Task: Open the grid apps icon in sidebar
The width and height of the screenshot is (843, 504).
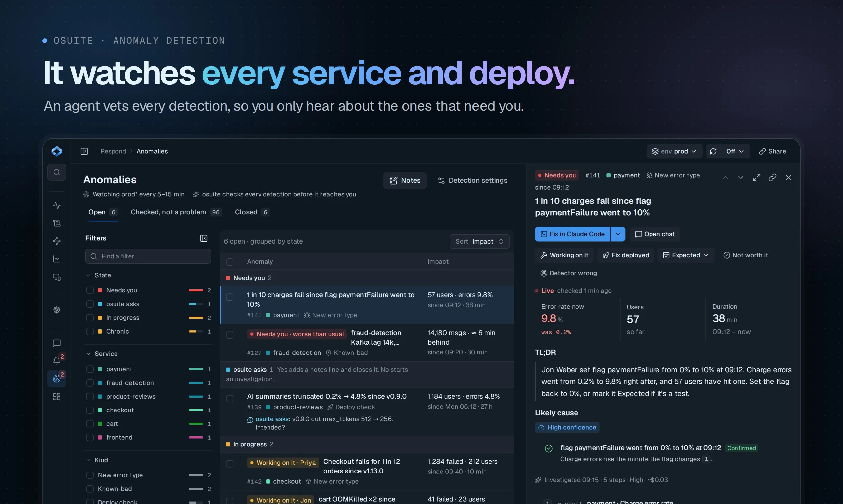Action: [57, 397]
